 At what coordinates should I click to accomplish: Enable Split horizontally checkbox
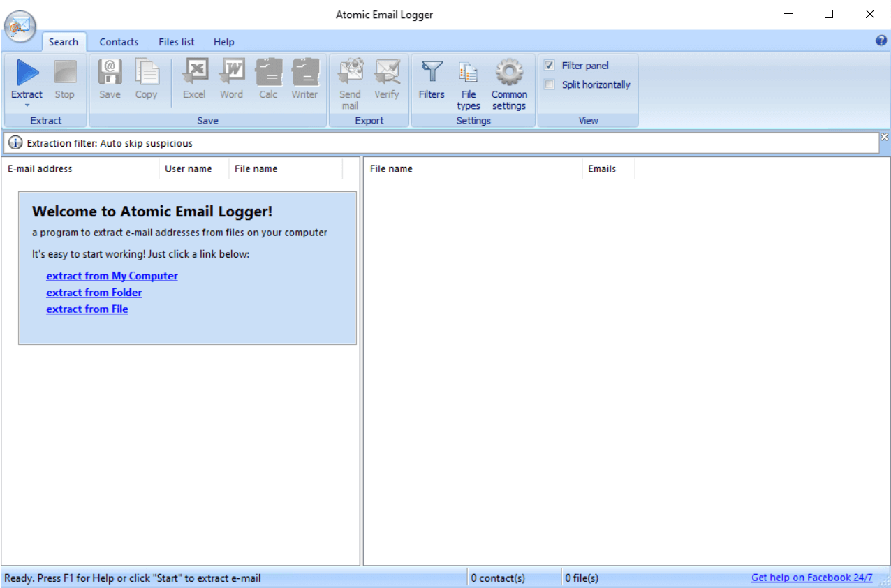(550, 85)
